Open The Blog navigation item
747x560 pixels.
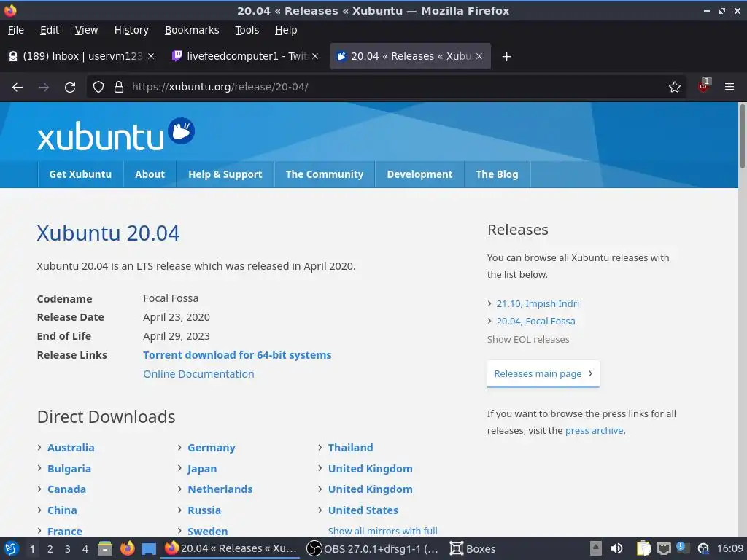(497, 174)
